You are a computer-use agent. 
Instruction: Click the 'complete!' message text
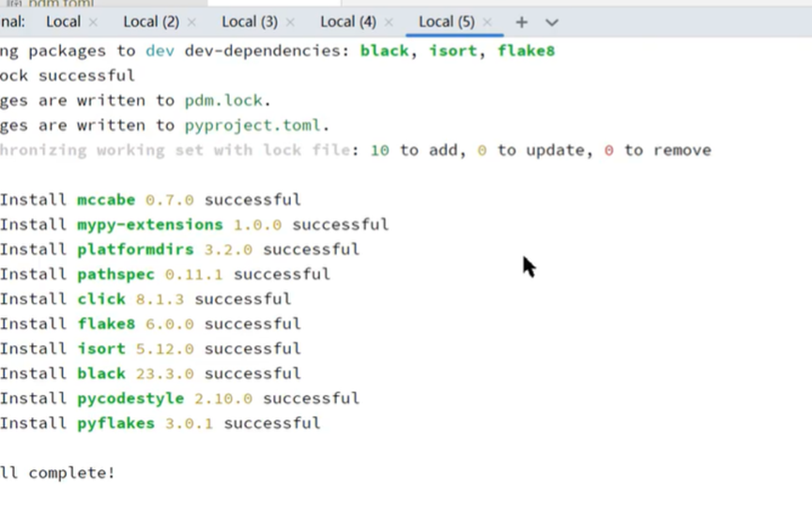click(71, 474)
